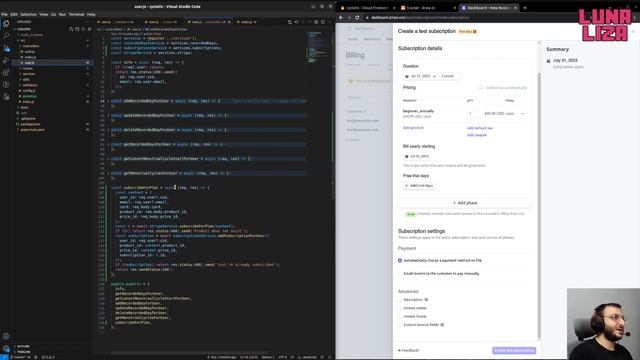The width and height of the screenshot is (640, 360).
Task: Enable the Invoice memo checkbox
Action: click(x=400, y=308)
